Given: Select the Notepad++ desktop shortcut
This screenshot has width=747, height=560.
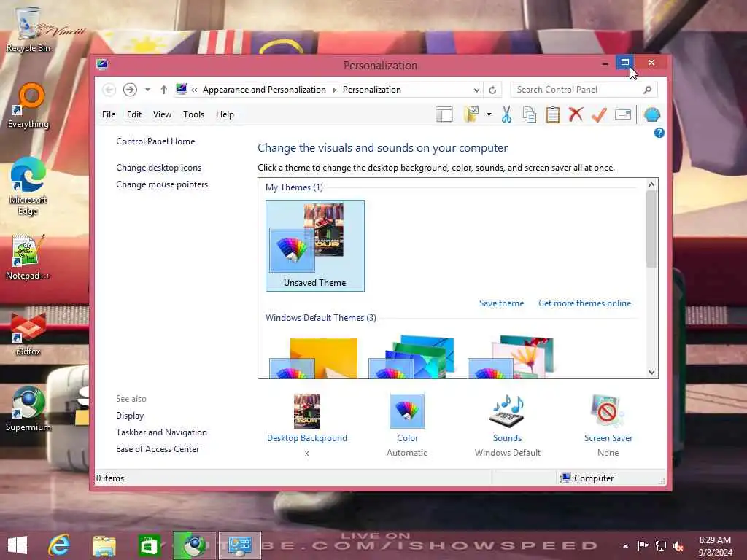Looking at the screenshot, I should pos(28,257).
